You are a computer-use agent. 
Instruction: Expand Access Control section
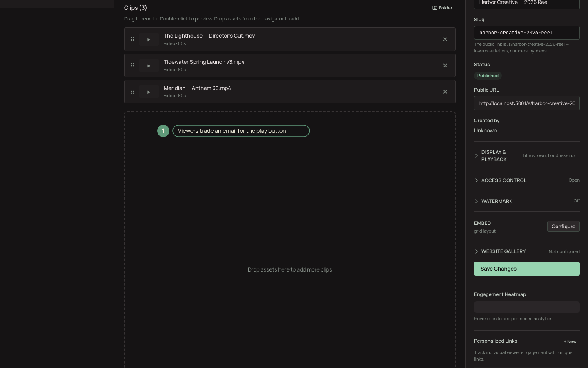[x=527, y=180]
